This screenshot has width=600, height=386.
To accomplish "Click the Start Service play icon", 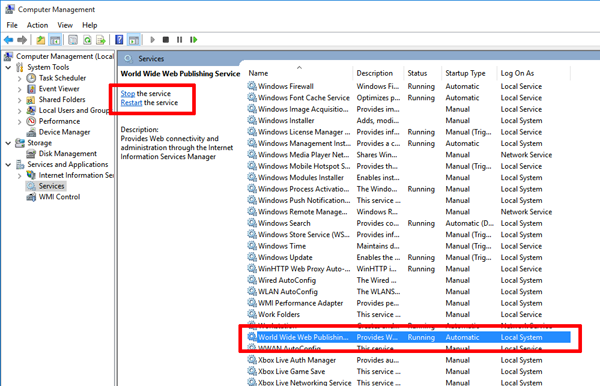I will click(152, 40).
